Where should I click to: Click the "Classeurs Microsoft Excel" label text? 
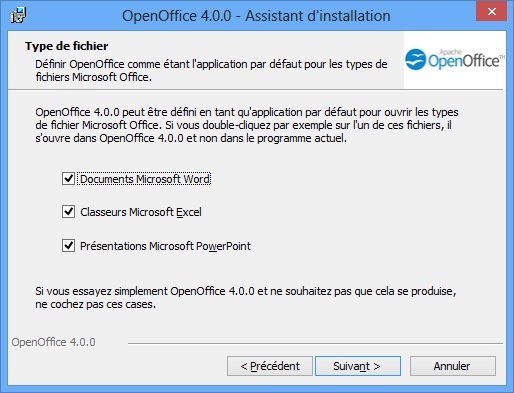tap(141, 212)
